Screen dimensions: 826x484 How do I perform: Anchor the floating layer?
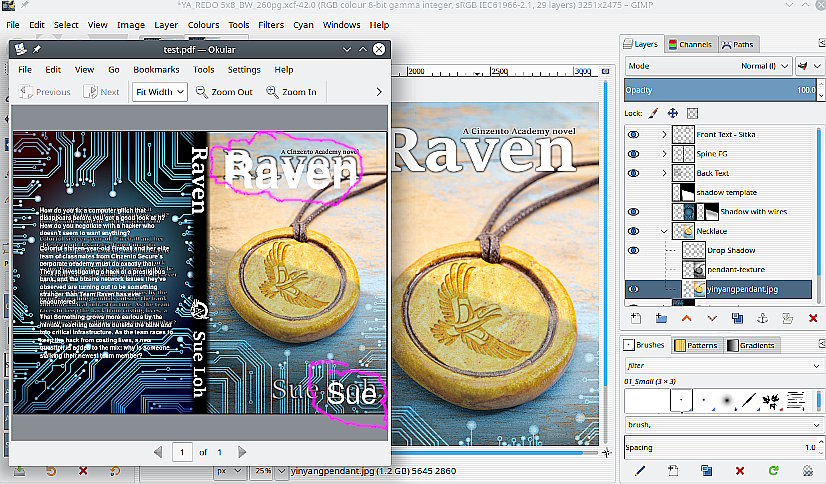(762, 318)
